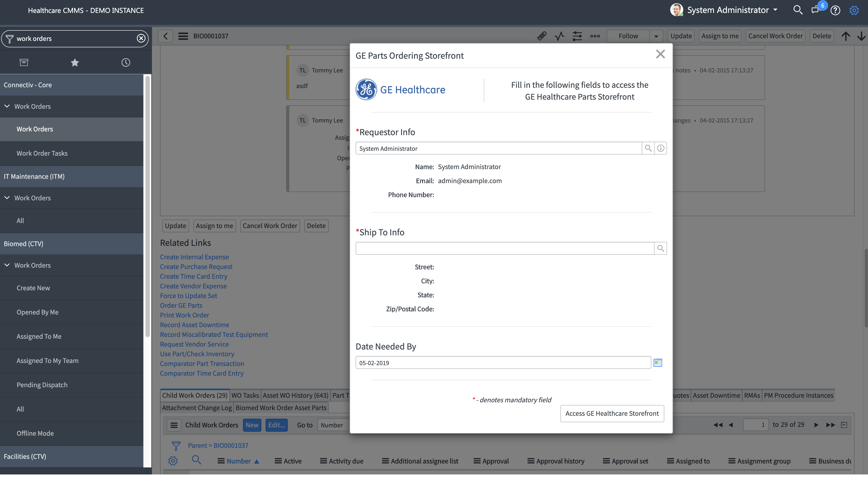Open the Create Purchase Request link

[x=196, y=267]
